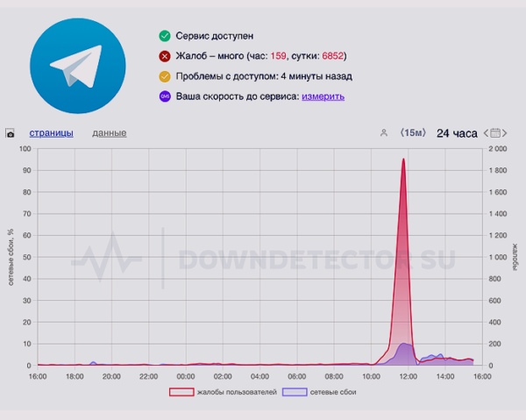526x420 pixels.
Task: Click the red complaints cross icon
Action: (165, 56)
